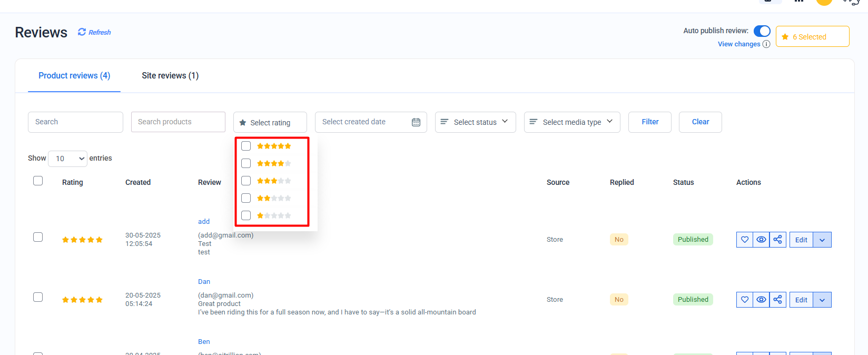Click eye icon in add's review row
Viewport: 868px width, 355px height.
point(761,240)
